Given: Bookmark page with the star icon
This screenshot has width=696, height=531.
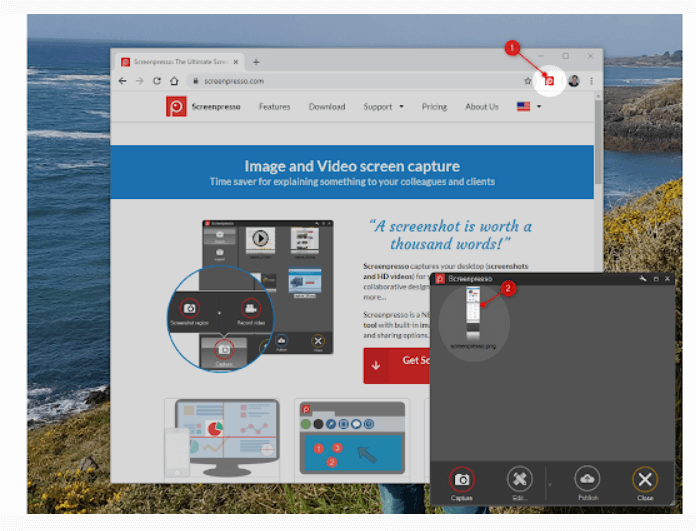Looking at the screenshot, I should point(527,81).
